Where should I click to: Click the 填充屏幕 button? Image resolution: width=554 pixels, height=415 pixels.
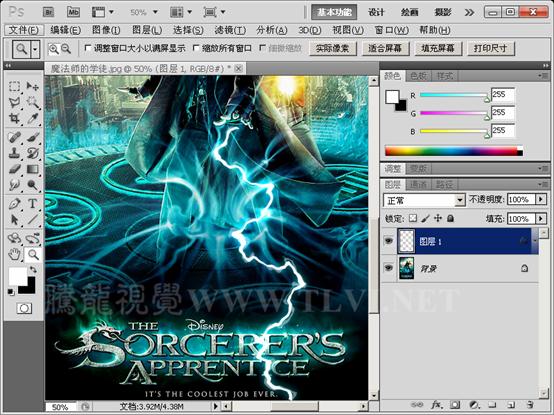pyautogui.click(x=438, y=48)
